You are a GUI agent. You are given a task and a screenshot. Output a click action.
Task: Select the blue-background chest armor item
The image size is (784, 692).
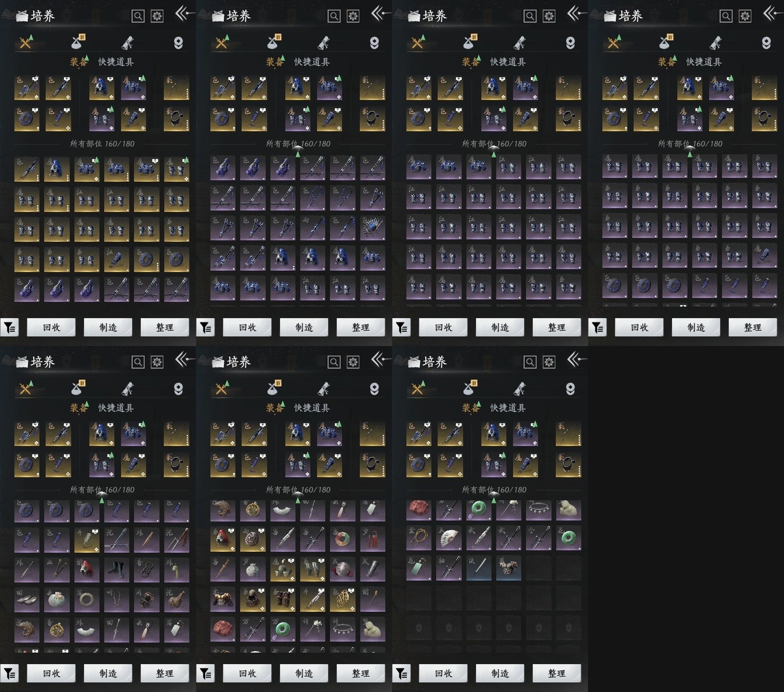pyautogui.click(x=508, y=568)
